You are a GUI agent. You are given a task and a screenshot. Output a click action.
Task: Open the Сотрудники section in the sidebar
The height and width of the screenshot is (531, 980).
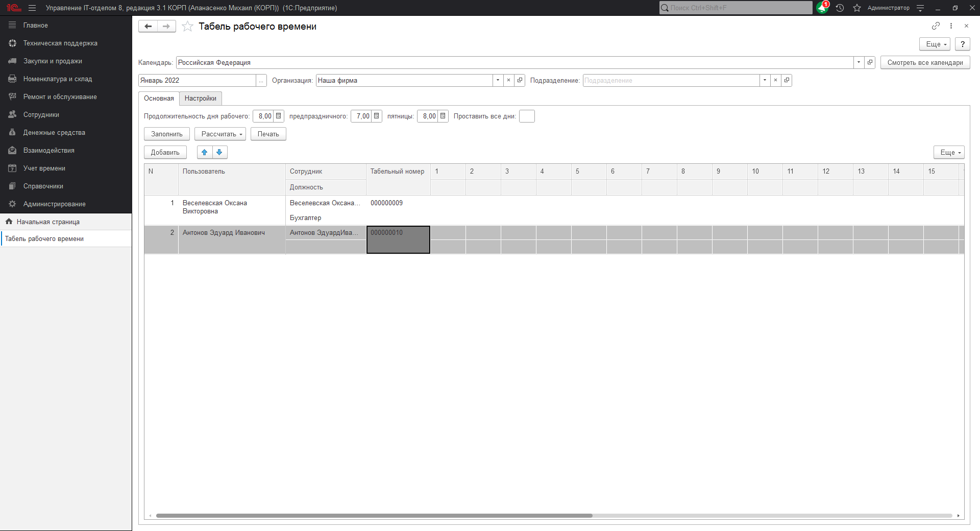pyautogui.click(x=41, y=114)
